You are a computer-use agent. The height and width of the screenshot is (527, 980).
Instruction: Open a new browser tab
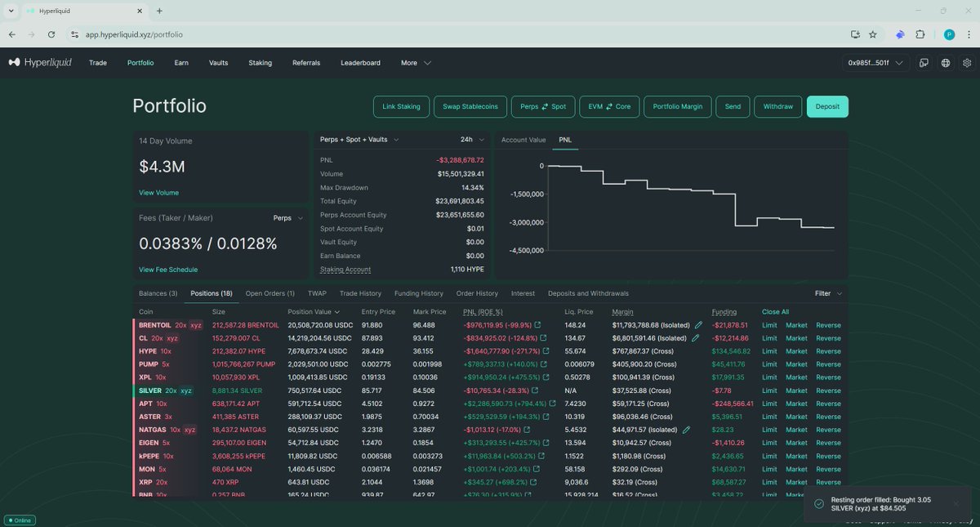(159, 11)
